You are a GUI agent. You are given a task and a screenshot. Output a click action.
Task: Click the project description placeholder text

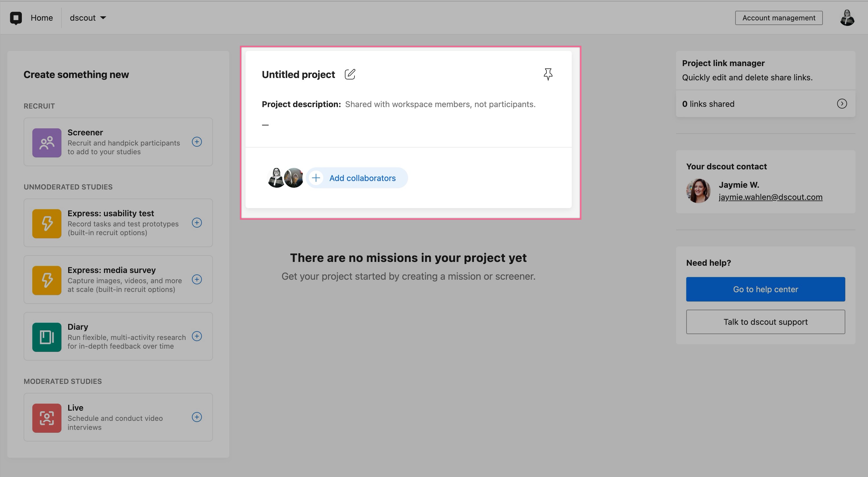(440, 104)
